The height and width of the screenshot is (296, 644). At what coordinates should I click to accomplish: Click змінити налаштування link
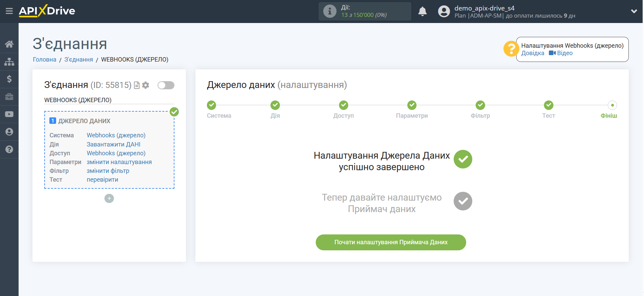[x=119, y=162]
